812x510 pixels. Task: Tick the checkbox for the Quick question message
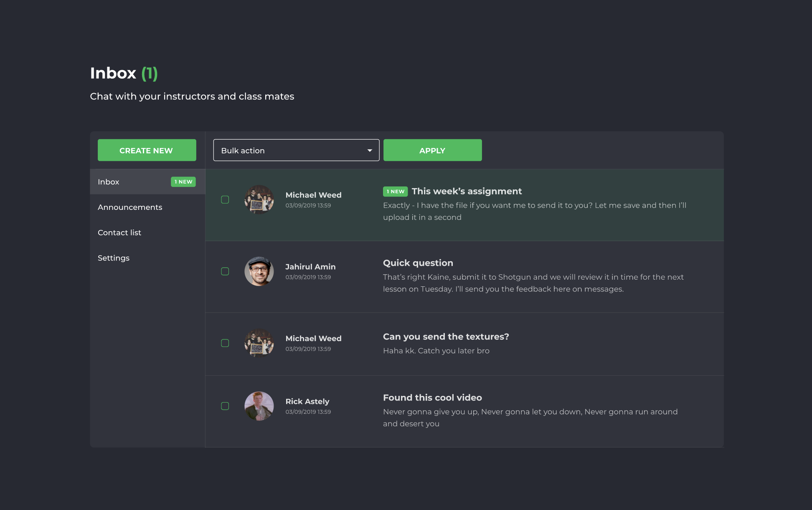click(225, 271)
